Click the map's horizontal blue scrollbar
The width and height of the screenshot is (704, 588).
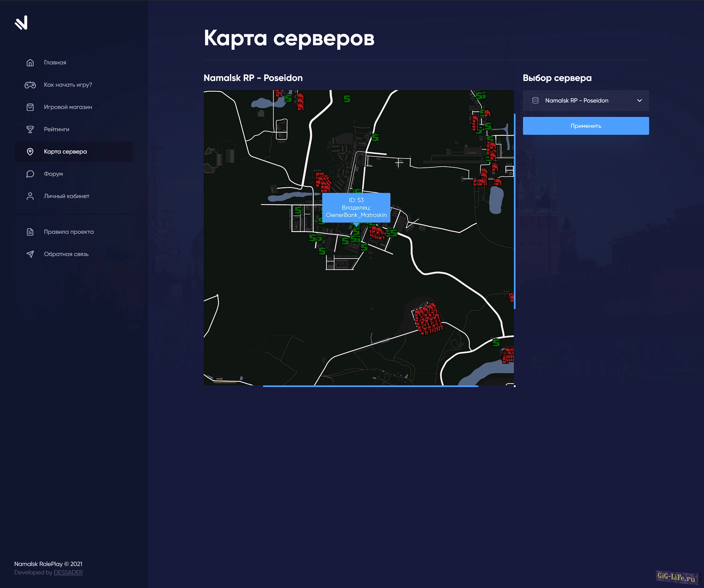coord(370,386)
